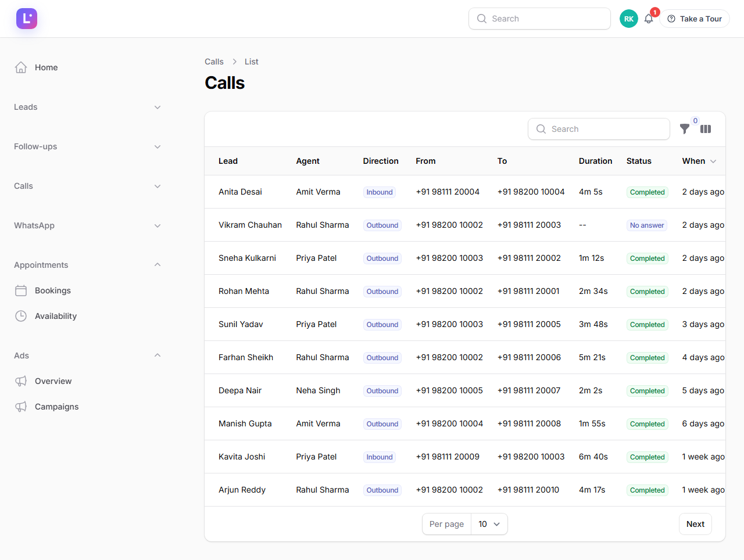744x560 pixels.
Task: Collapse the Appointments sidebar section
Action: click(x=87, y=265)
